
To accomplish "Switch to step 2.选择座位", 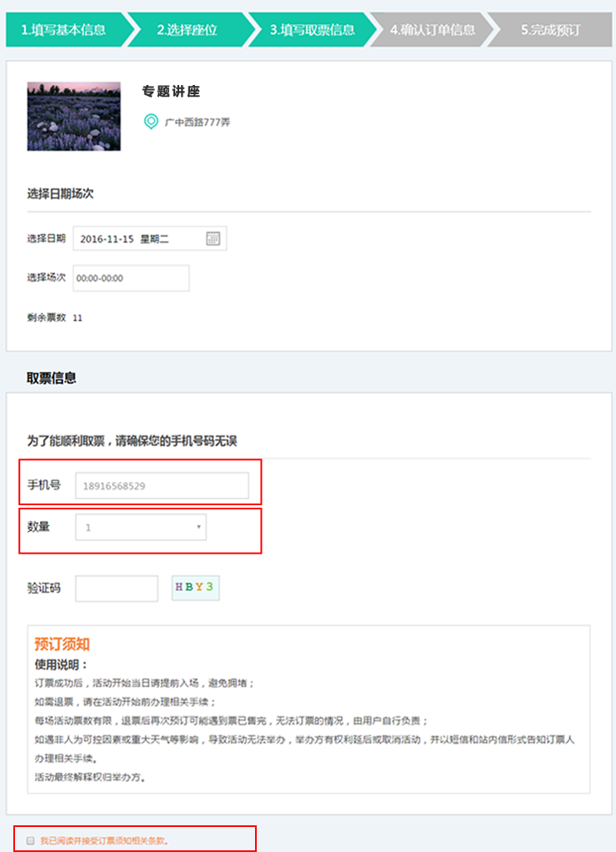I will click(x=188, y=30).
